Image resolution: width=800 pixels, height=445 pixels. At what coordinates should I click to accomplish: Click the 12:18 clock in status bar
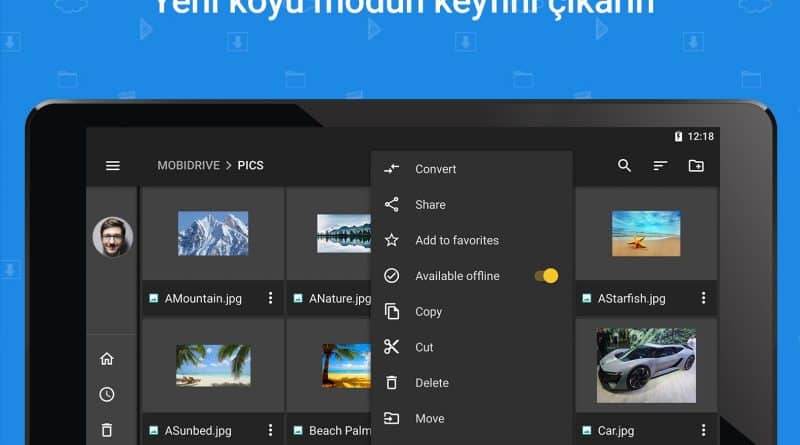(701, 136)
